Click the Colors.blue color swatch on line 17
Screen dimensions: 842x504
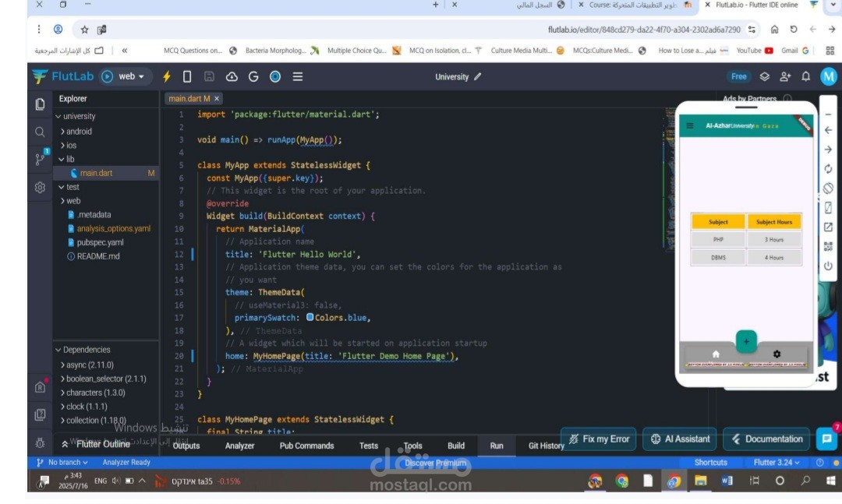310,317
